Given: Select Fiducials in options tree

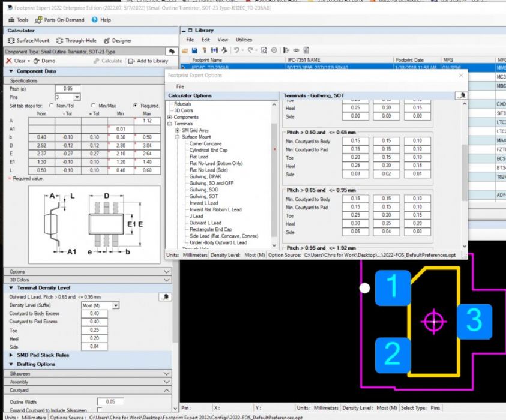Looking at the screenshot, I should click(182, 104).
